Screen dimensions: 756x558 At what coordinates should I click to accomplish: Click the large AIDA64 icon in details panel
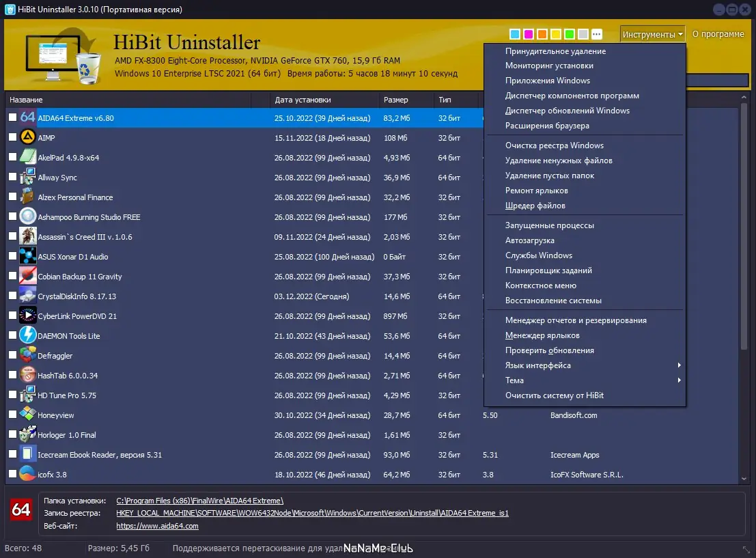pyautogui.click(x=21, y=510)
